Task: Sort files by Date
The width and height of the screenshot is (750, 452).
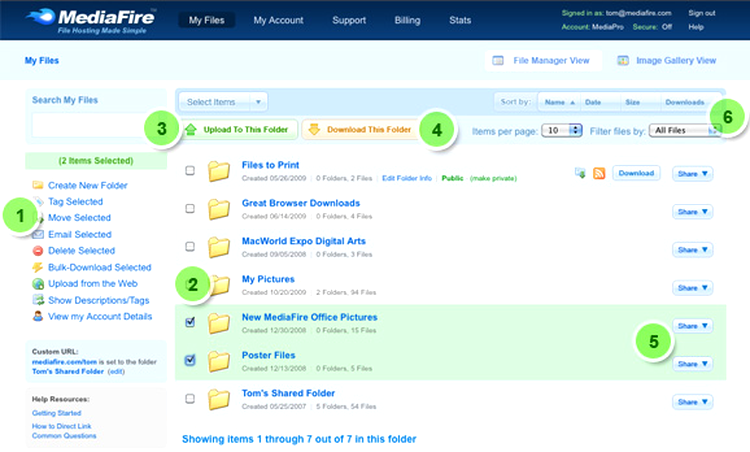Action: click(x=593, y=102)
